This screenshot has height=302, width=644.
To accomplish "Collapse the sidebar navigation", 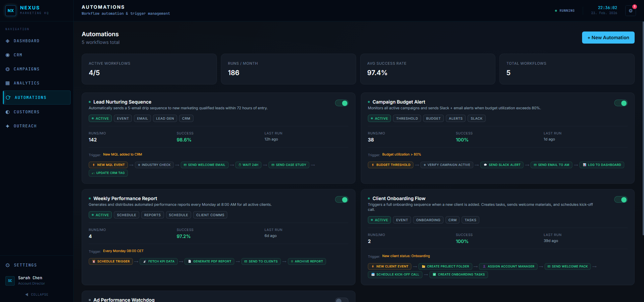I will 37,294.
